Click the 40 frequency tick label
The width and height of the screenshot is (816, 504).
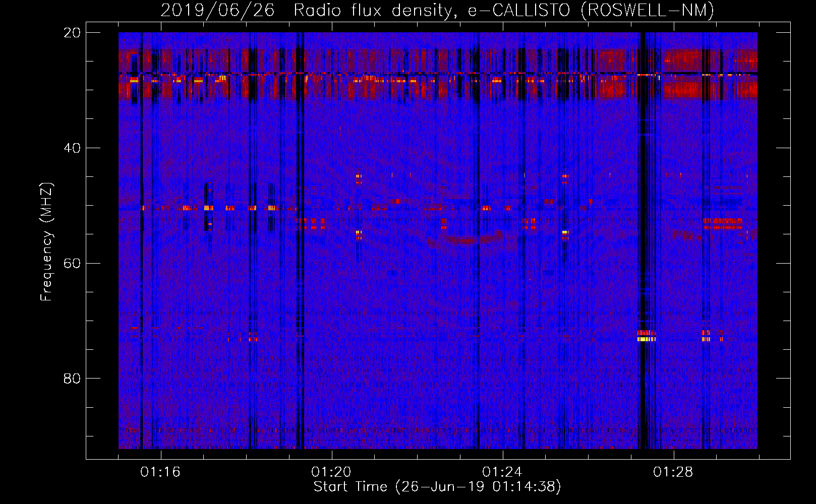(72, 148)
